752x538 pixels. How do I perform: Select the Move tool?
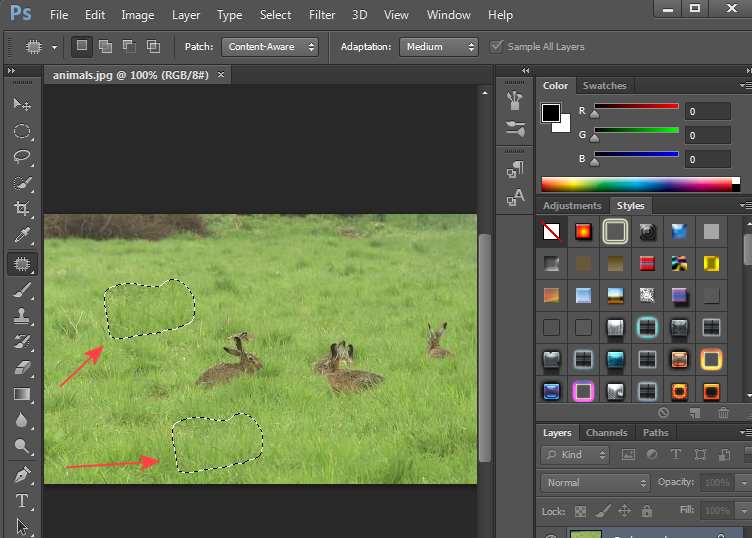pyautogui.click(x=21, y=104)
